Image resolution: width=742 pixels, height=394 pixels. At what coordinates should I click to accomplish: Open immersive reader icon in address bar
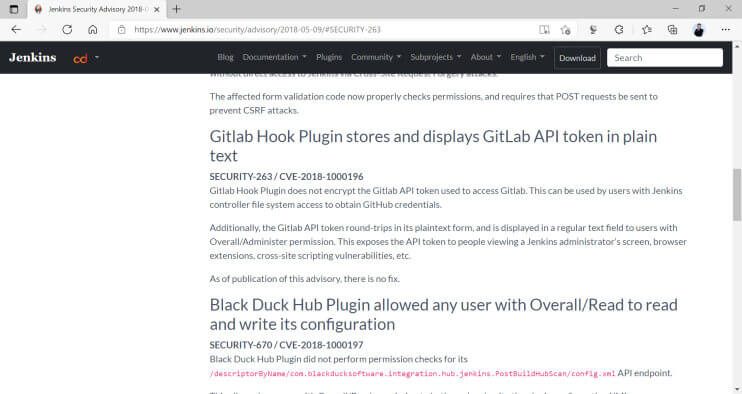point(544,30)
